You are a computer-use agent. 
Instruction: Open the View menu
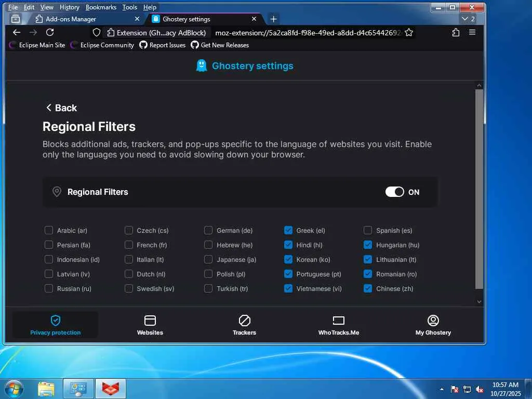[47, 7]
